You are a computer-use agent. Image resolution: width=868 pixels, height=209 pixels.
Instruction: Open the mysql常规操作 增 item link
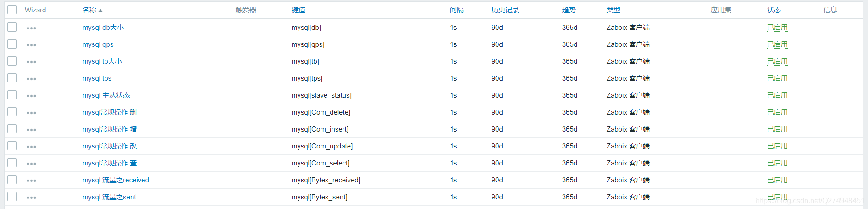(110, 129)
